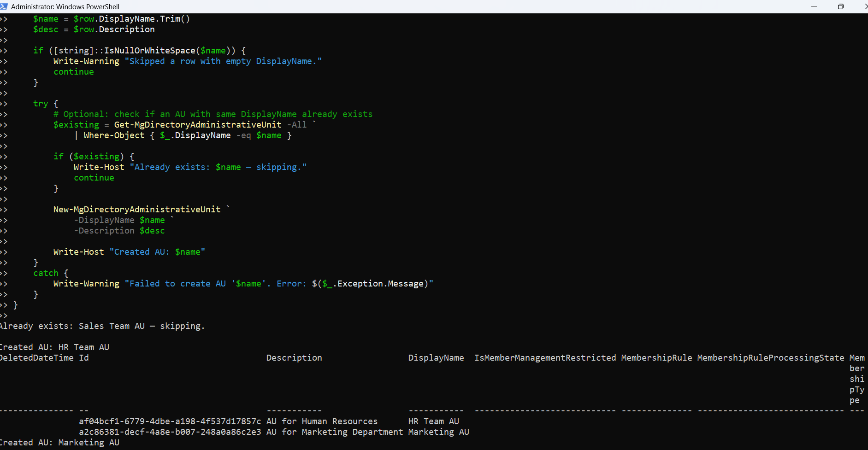Click the Administrator: Windows PowerShell title text
The width and height of the screenshot is (868, 450).
[x=65, y=6]
